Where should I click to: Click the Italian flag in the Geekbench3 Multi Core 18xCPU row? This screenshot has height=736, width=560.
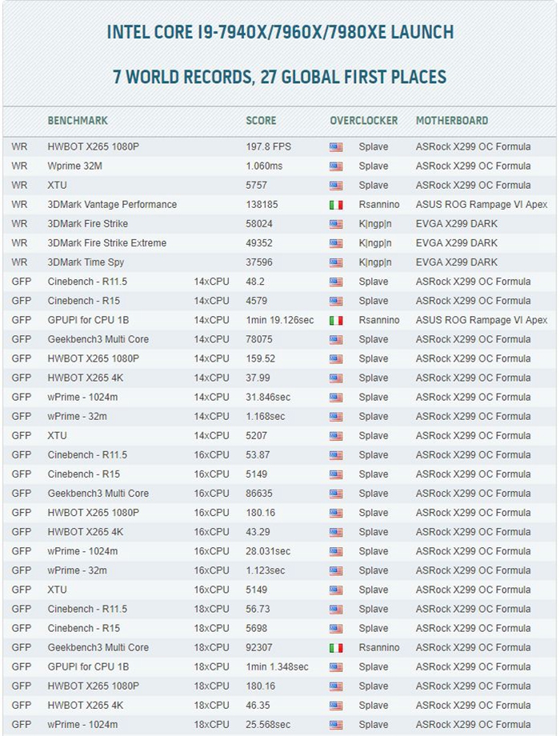tap(336, 648)
